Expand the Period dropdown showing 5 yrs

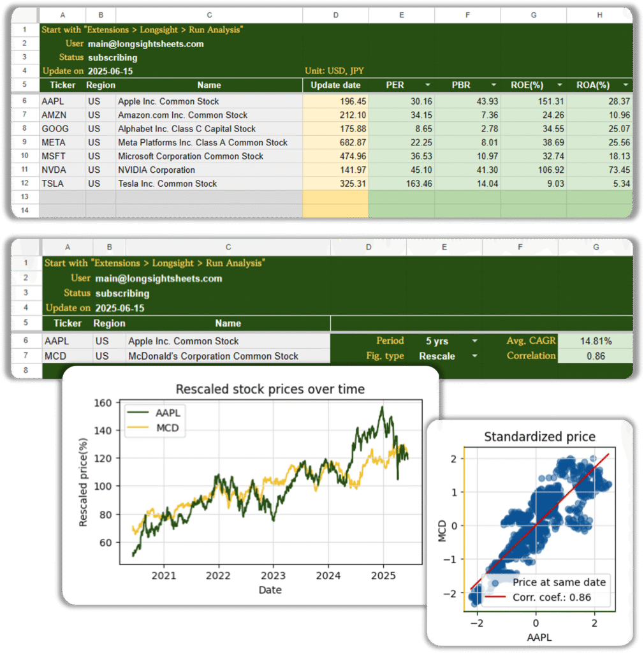click(474, 341)
